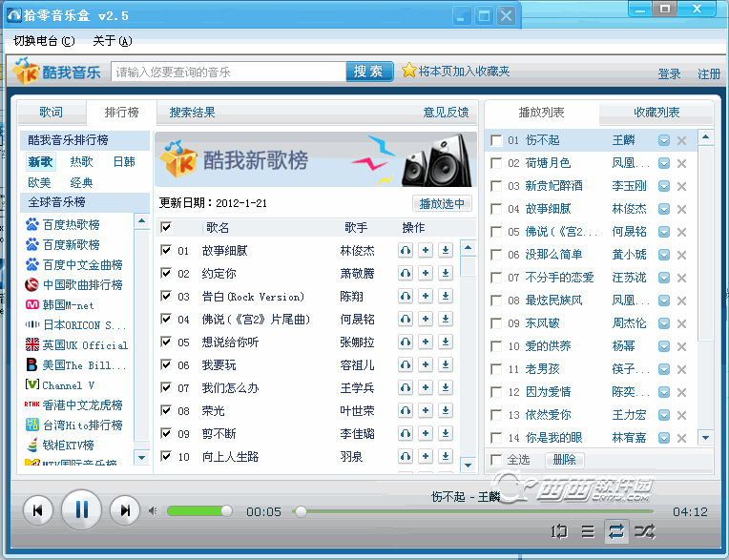This screenshot has height=560, width=729.
Task: Select single track repeat mode icon
Action: tap(558, 530)
